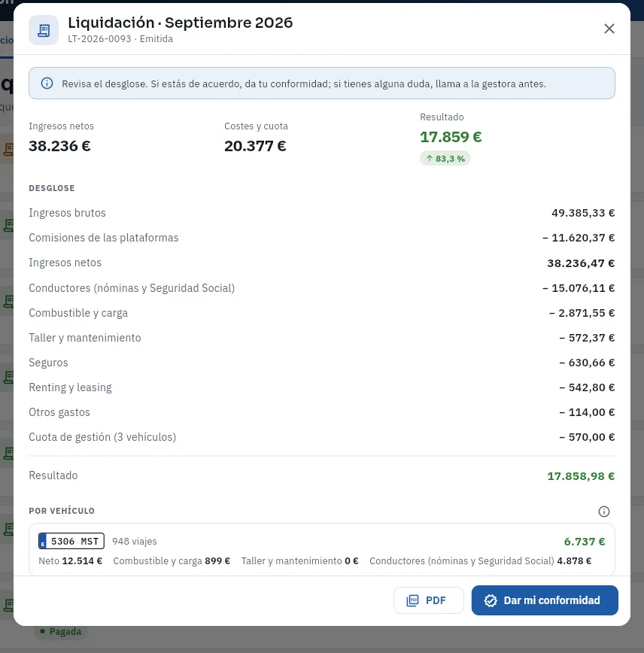Click the amount − 542,80 €
Screen dimensions: 644x653
(x=587, y=387)
